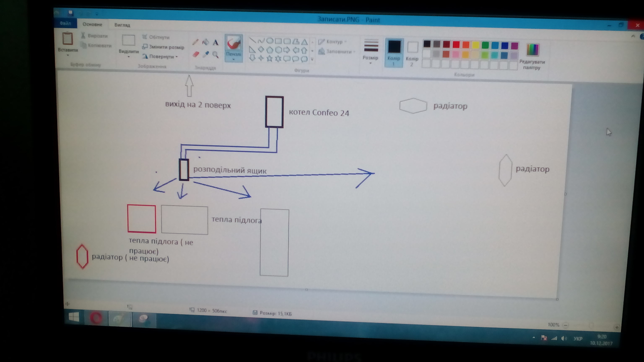Open the Файл menu

65,23
